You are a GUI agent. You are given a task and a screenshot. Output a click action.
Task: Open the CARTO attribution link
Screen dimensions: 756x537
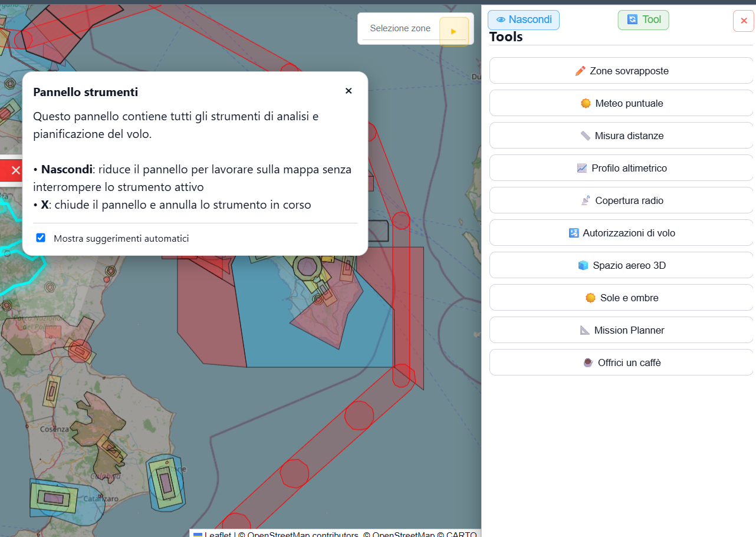461,533
